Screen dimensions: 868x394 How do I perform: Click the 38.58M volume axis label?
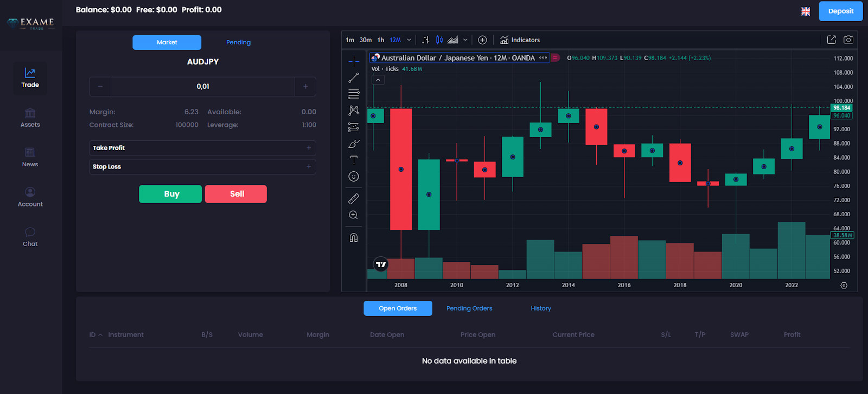point(843,235)
